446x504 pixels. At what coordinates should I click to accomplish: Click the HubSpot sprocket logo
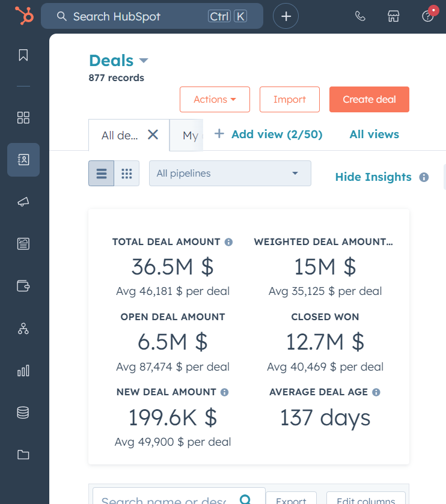24,16
